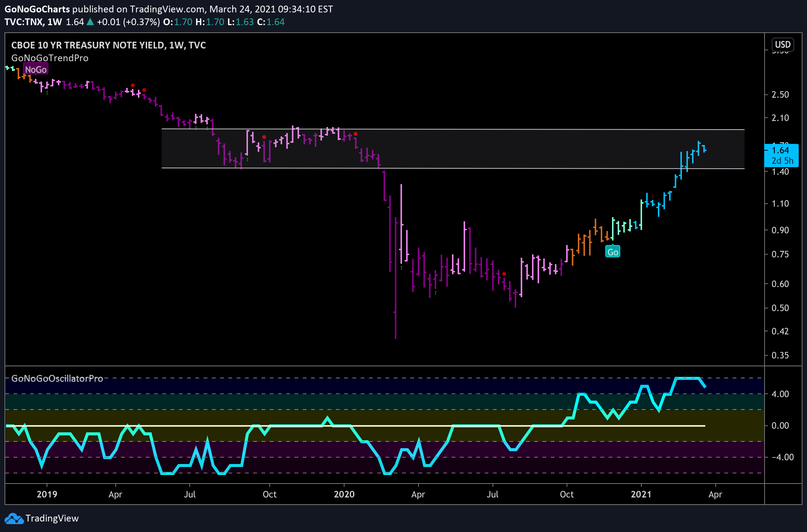Click the TradingView cloud logo icon

pos(14,519)
